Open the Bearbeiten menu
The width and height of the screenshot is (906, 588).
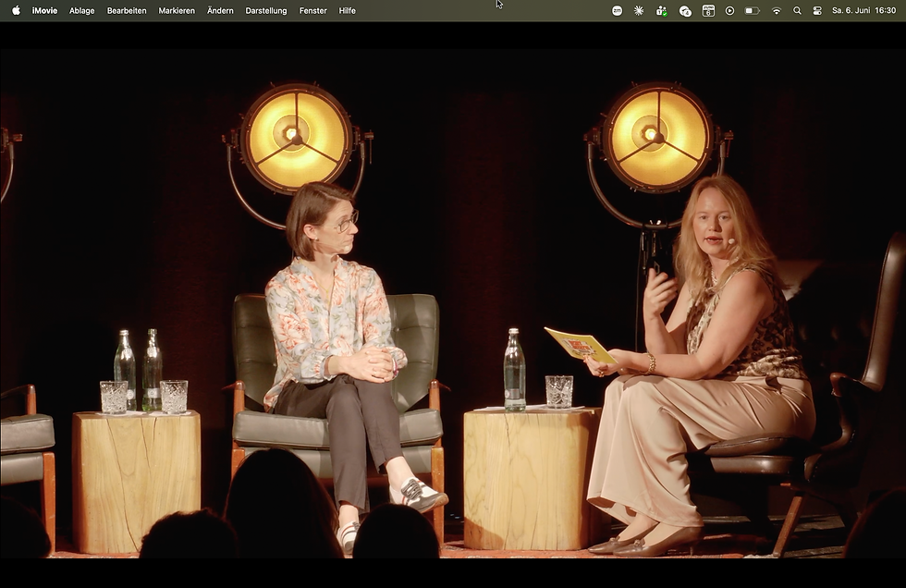pos(127,10)
